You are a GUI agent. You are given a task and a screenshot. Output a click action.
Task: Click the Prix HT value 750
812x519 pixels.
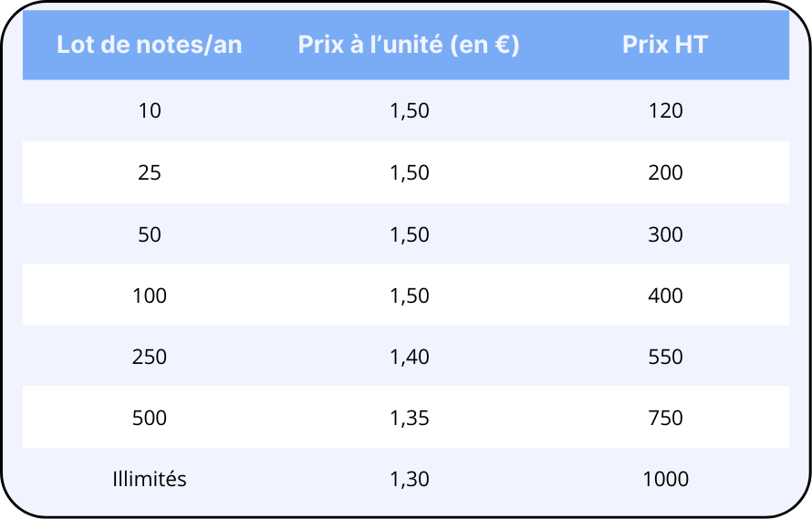(665, 418)
